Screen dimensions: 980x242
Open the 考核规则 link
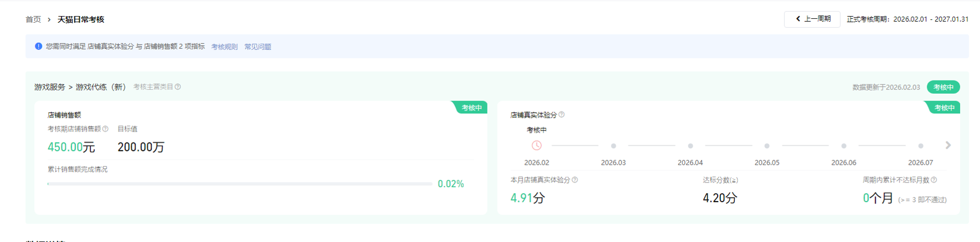coord(224,47)
